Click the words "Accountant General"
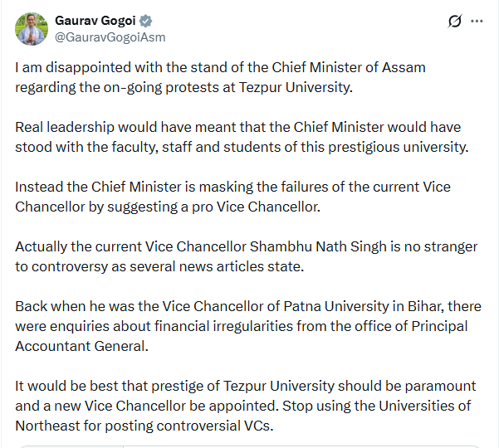 [81, 346]
